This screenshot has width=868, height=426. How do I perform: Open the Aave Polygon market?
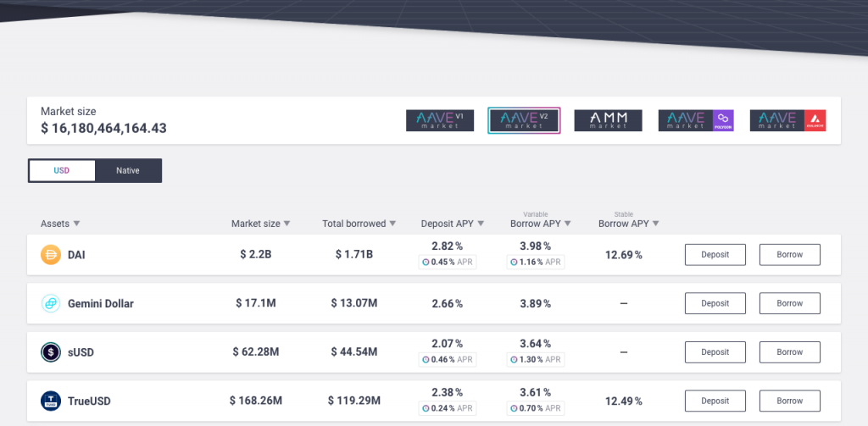pyautogui.click(x=695, y=120)
